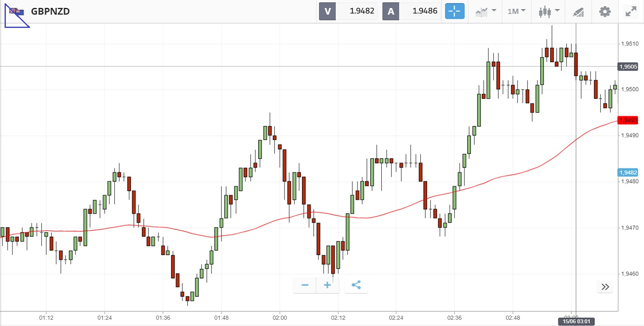Viewport: 644px width, 326px height.
Task: Click the GBPNZD flag icon
Action: pyautogui.click(x=17, y=11)
